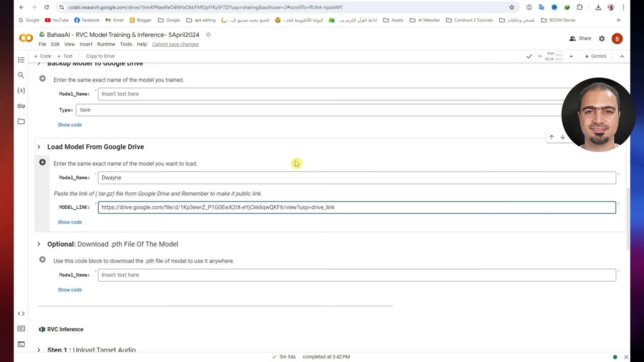
Task: Open the notebook settings gear icon
Action: [x=602, y=39]
